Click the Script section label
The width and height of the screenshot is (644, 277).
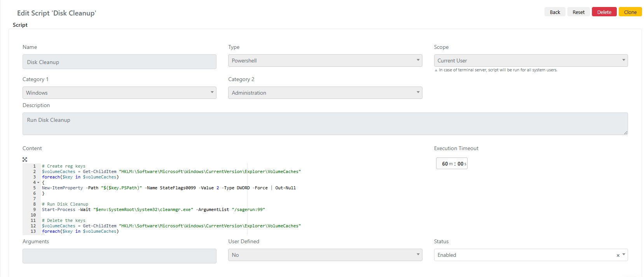20,25
